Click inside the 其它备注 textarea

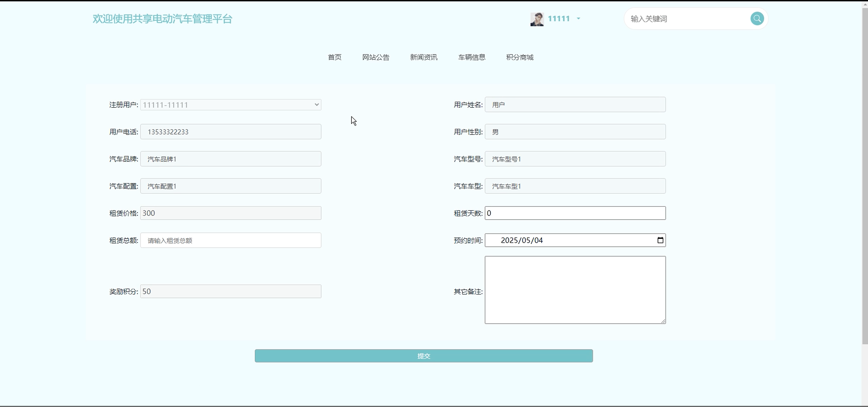click(x=575, y=290)
